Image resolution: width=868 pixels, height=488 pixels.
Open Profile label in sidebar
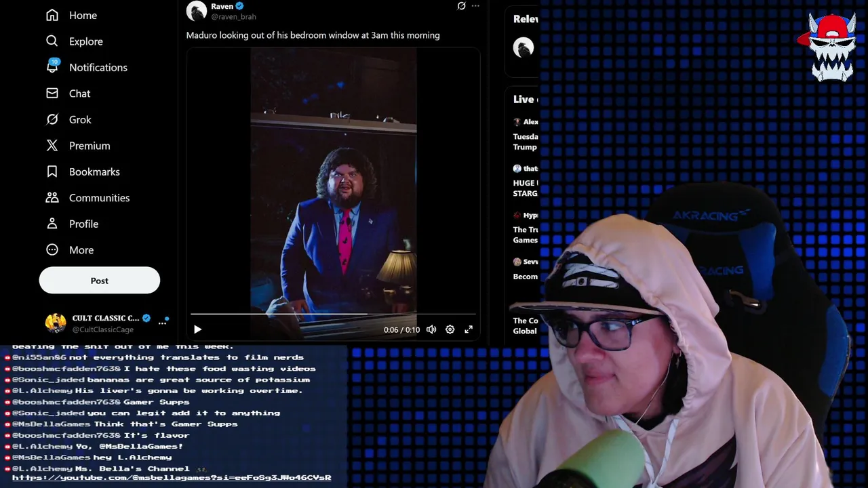click(x=83, y=224)
